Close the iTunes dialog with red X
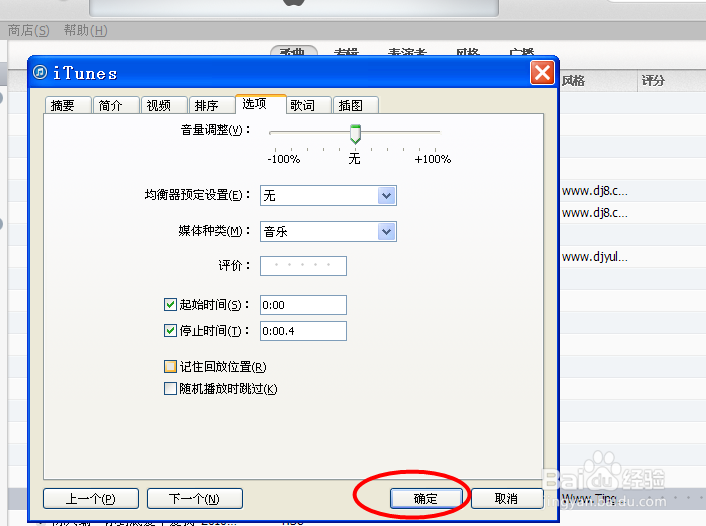This screenshot has height=526, width=706. [542, 73]
